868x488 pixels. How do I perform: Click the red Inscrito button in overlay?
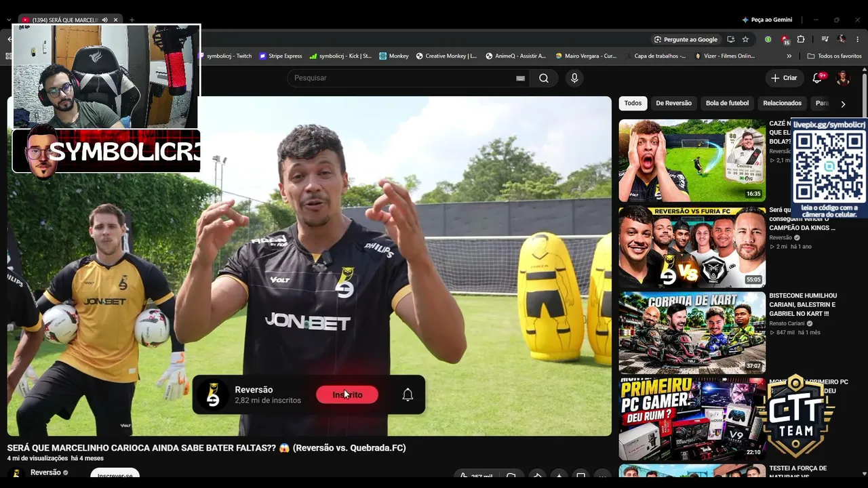click(x=347, y=394)
